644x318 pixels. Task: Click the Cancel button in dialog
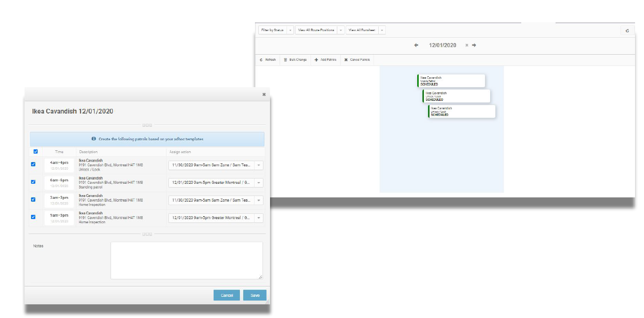click(227, 295)
